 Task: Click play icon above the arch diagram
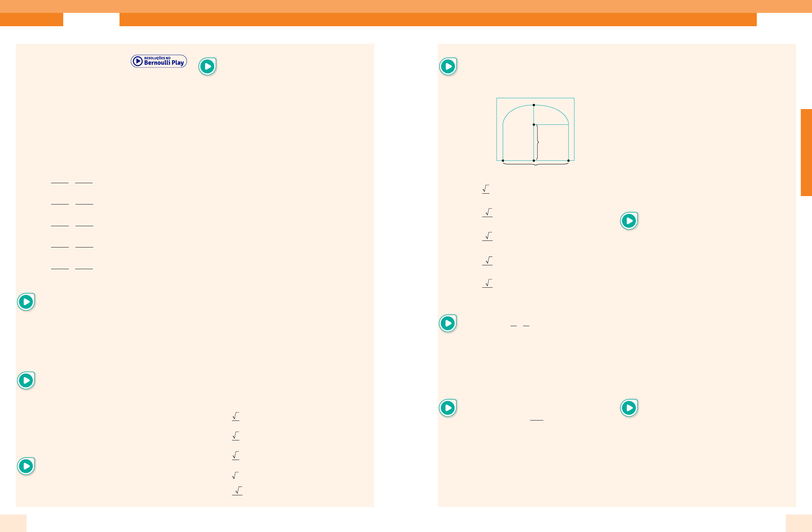coord(448,66)
